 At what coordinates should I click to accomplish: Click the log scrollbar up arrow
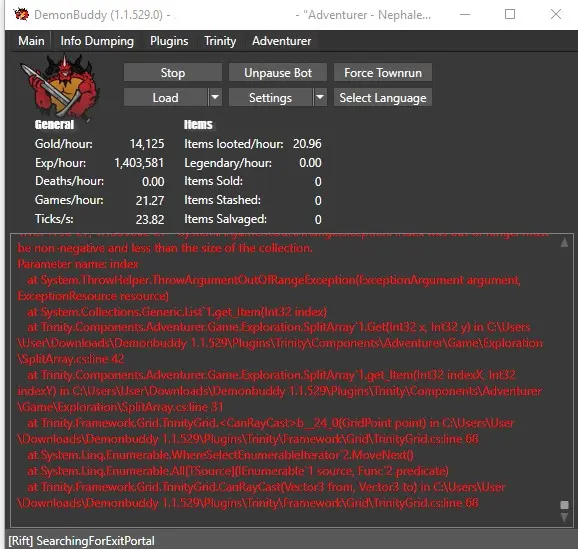564,243
